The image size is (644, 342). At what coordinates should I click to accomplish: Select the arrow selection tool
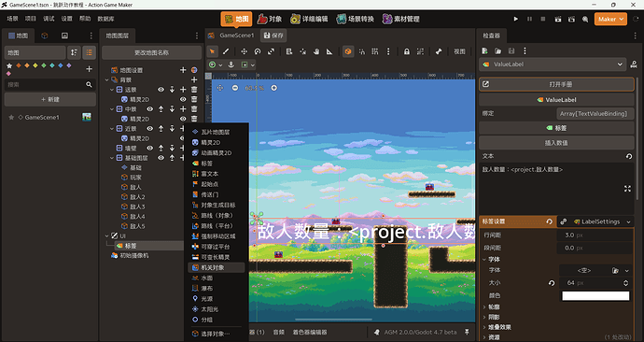point(213,51)
